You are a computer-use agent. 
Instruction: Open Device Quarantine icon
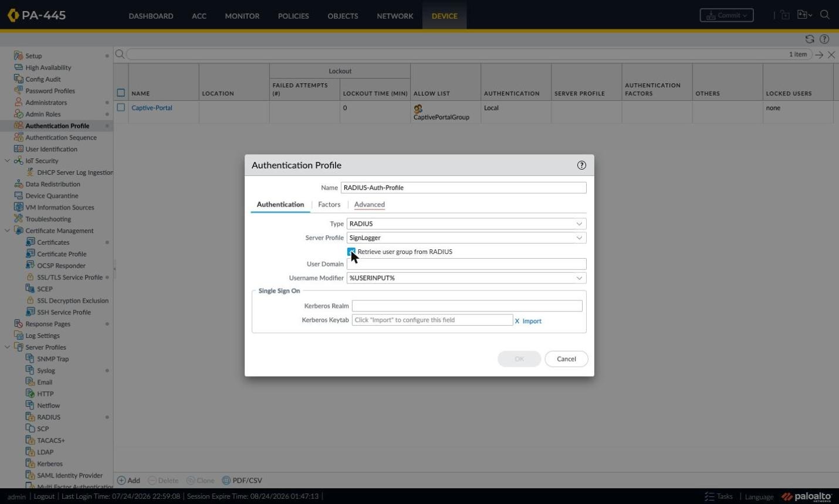click(x=18, y=196)
